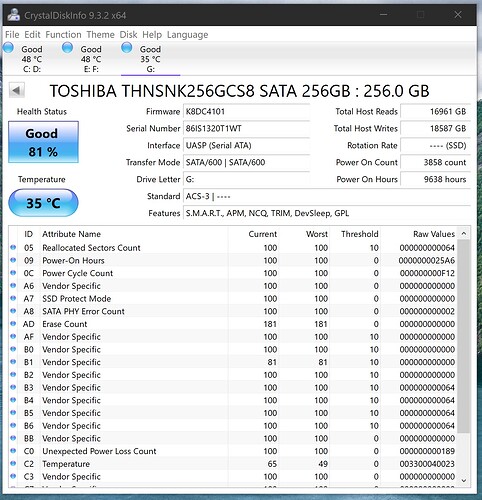Click the attribute list vertical scrollbar thumb
482x500 pixels.
[x=464, y=336]
